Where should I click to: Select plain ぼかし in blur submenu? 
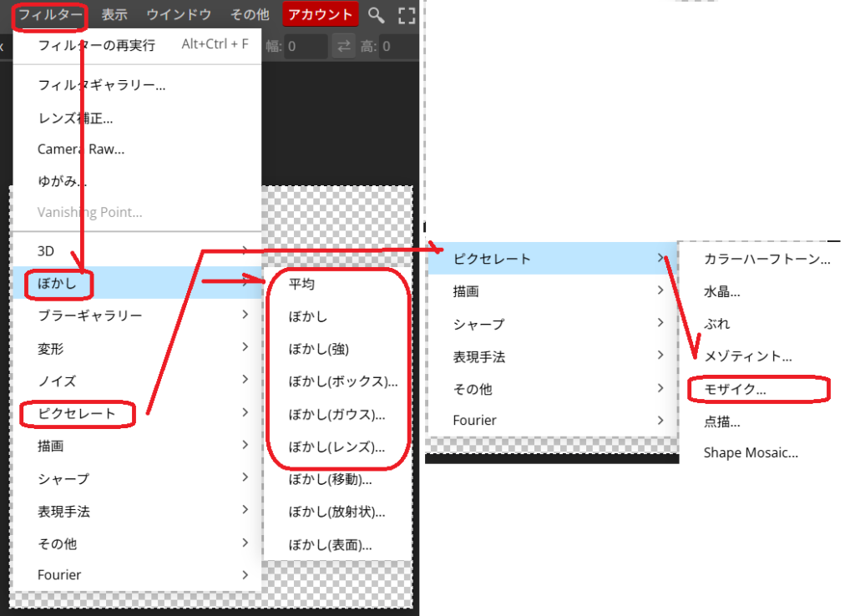tap(337, 316)
